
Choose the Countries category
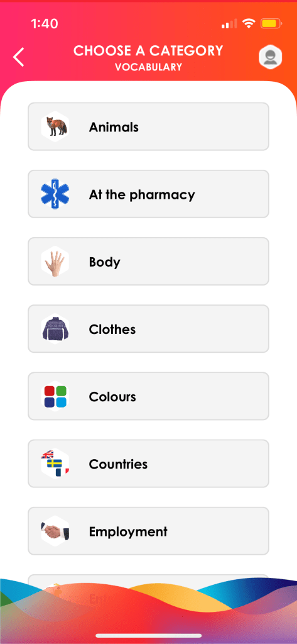click(x=148, y=464)
